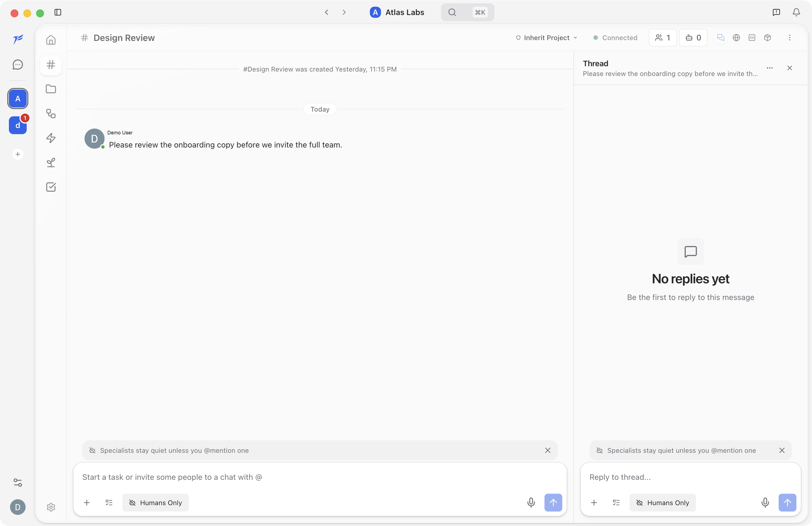Show the bots count button
The height and width of the screenshot is (526, 812).
[693, 38]
